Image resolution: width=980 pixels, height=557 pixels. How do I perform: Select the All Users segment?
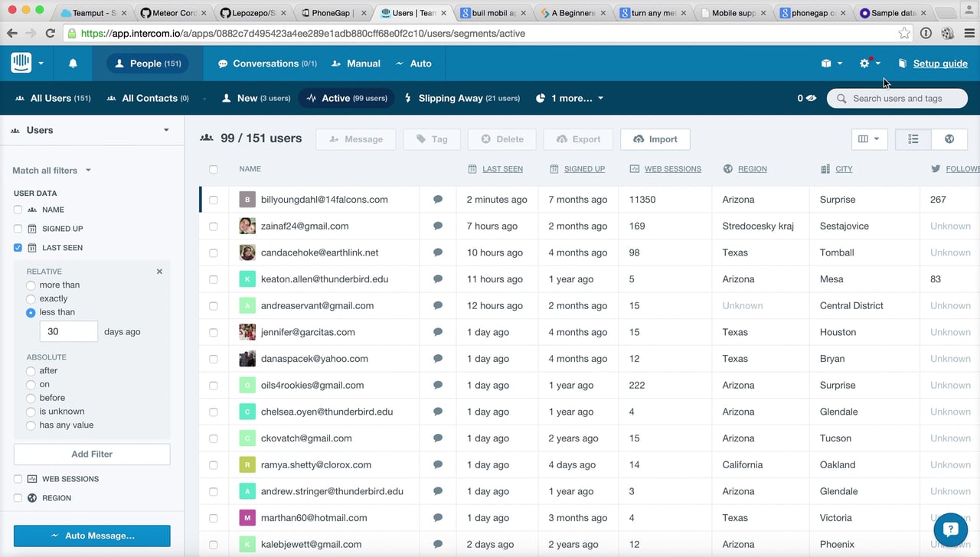coord(51,98)
